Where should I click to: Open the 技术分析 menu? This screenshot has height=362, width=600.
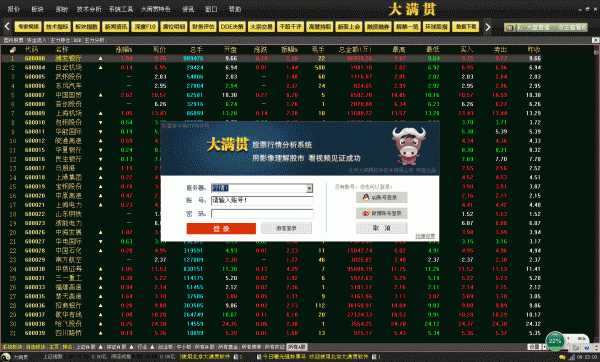[x=89, y=9]
